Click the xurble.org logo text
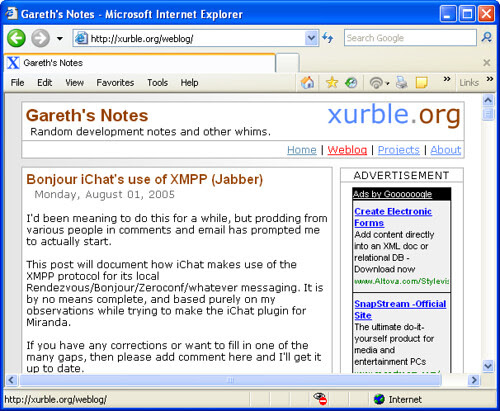500x411 pixels. [x=394, y=114]
